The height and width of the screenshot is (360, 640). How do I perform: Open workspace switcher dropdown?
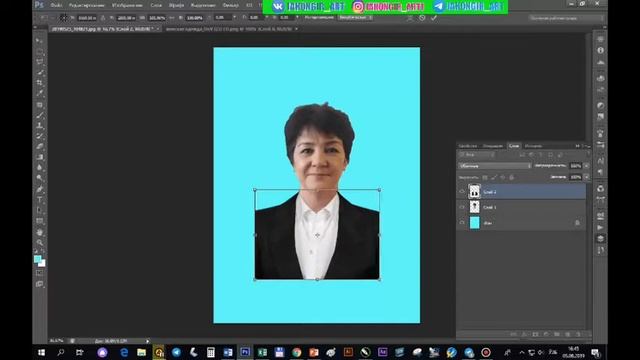tap(567, 18)
